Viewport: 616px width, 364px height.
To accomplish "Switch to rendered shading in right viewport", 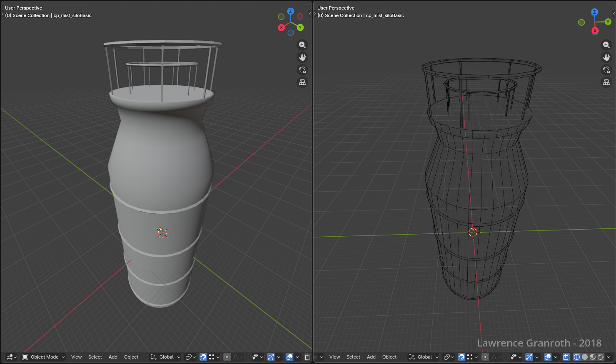I will 601,357.
